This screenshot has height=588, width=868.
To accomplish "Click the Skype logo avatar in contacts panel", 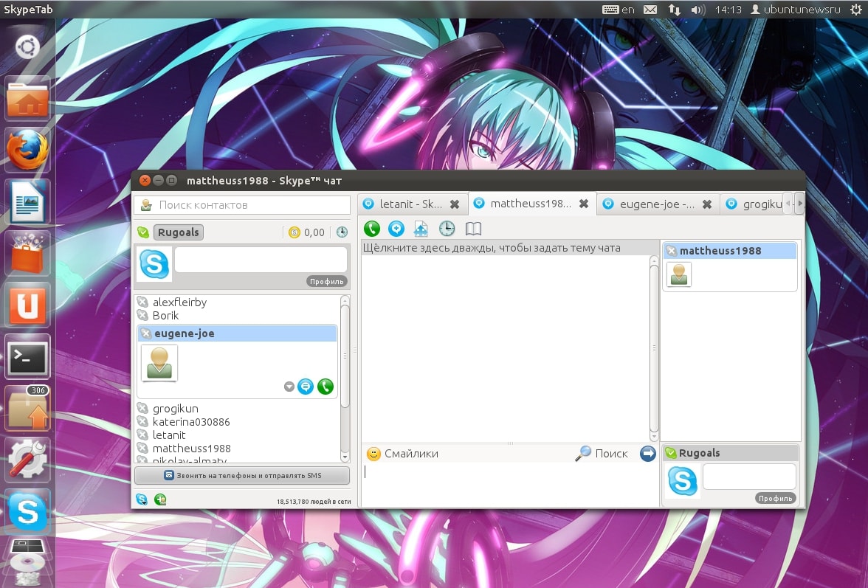I will (x=154, y=263).
